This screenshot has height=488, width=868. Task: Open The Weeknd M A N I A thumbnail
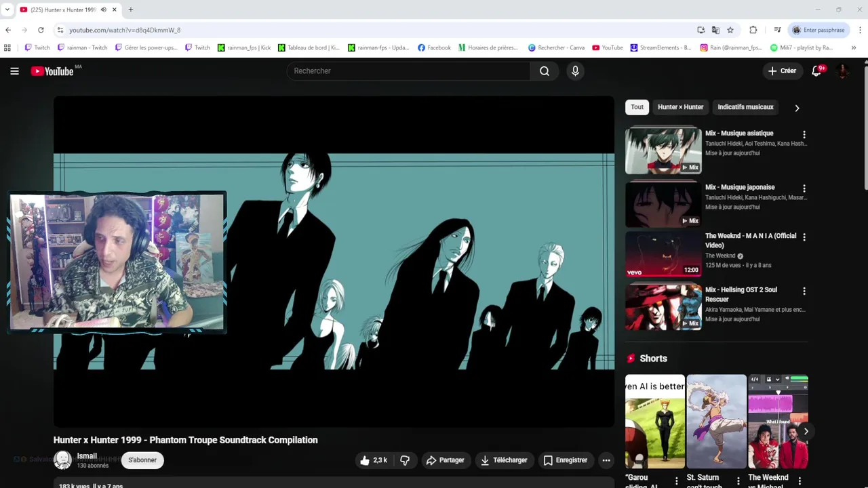tap(663, 255)
